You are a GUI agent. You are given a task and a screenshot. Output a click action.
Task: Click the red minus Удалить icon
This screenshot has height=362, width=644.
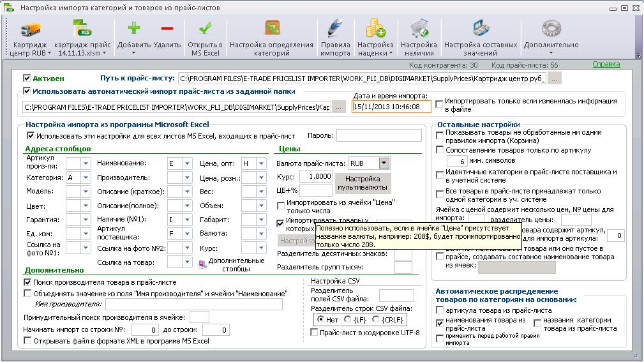pos(167,28)
